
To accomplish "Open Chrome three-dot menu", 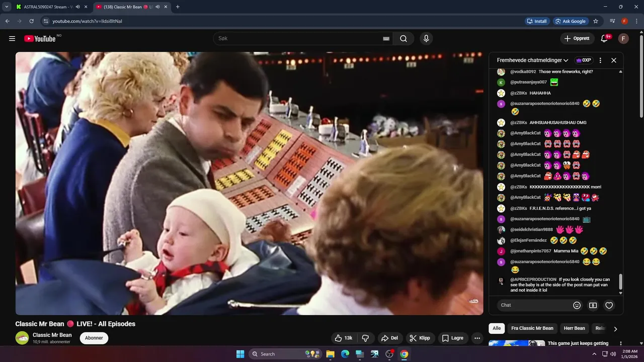I will click(x=636, y=21).
